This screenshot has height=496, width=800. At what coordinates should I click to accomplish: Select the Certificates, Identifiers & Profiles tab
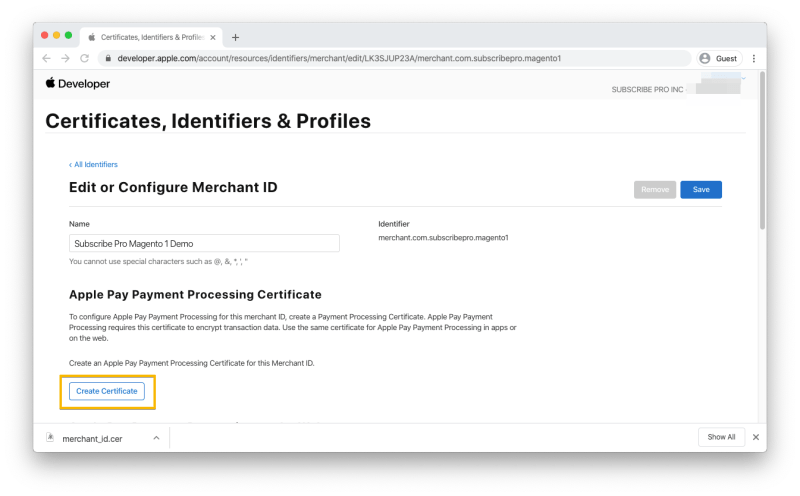(151, 37)
